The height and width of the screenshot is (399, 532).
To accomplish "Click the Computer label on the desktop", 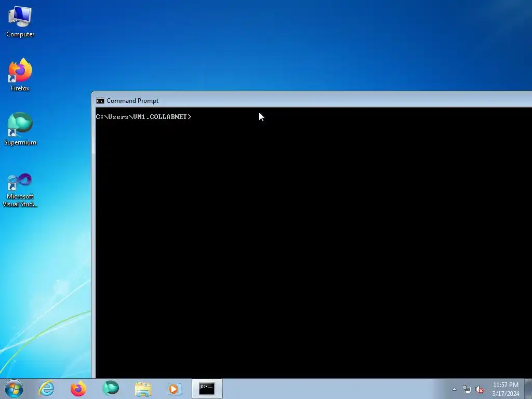I will (x=20, y=34).
